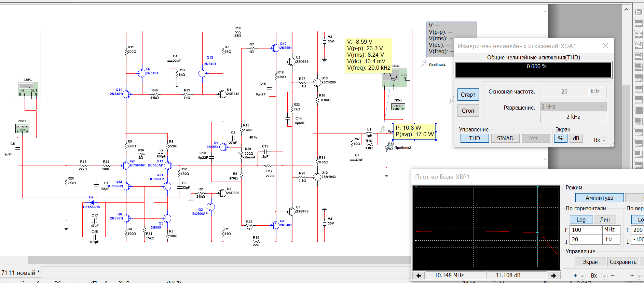
Task: Click the Основная частота value 20 field
Action: (564, 91)
